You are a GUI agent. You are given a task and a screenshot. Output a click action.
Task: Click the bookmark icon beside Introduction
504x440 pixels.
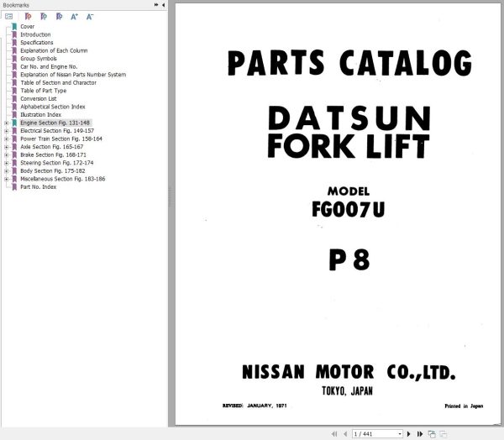point(14,34)
